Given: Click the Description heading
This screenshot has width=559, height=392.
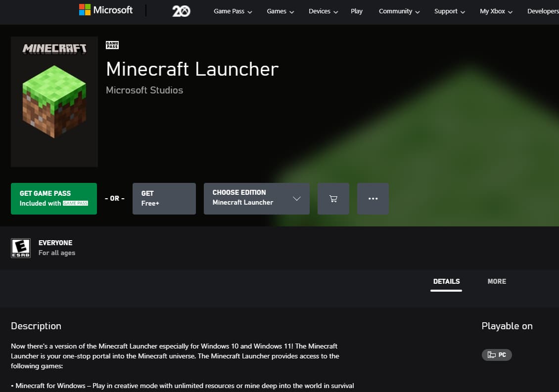Looking at the screenshot, I should [x=36, y=326].
